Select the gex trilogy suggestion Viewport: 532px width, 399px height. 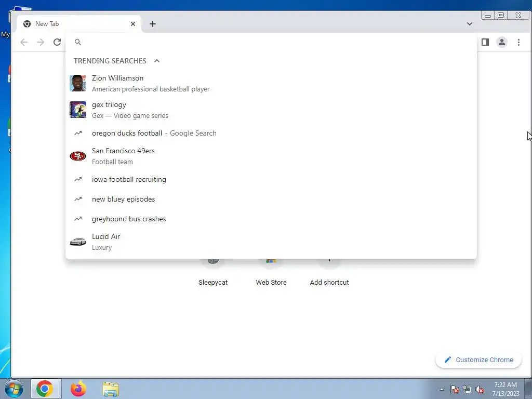coord(271,110)
